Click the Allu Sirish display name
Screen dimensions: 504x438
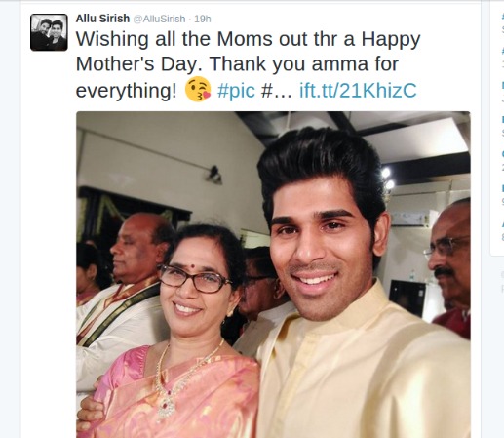pyautogui.click(x=102, y=19)
